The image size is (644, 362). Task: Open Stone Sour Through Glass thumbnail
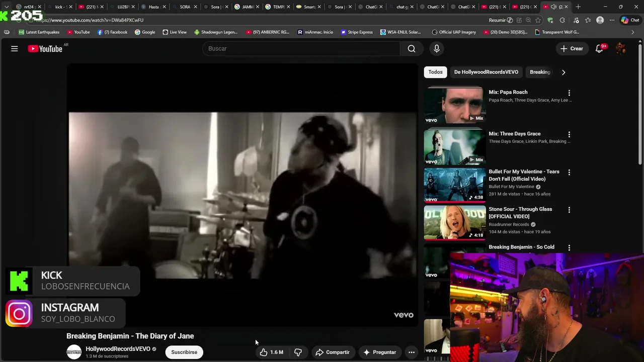(454, 223)
